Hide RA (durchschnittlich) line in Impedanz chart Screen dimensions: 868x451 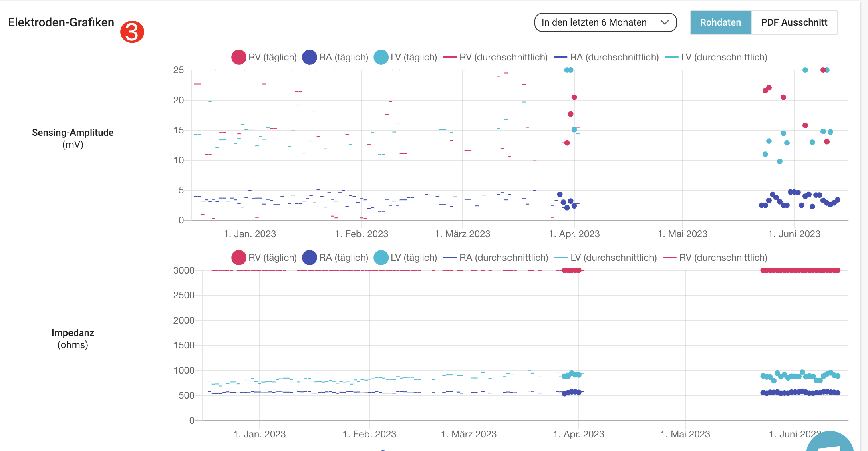point(496,258)
